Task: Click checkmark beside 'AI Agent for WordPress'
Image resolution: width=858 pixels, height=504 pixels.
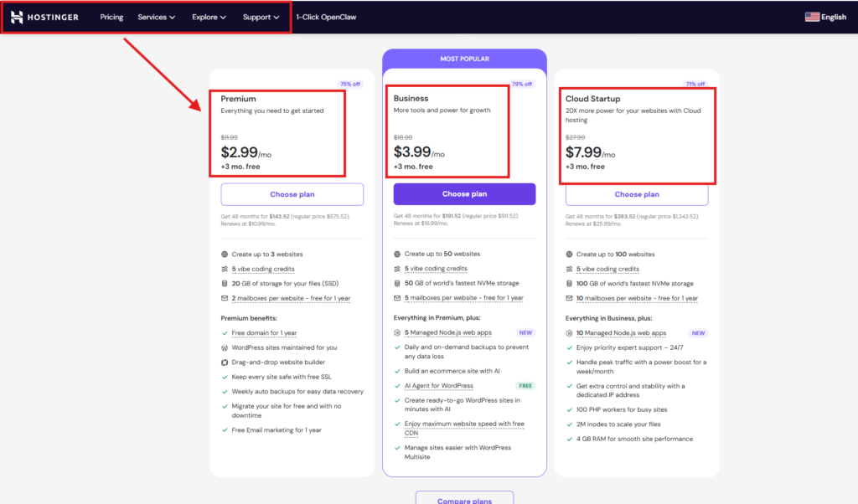Action: [x=397, y=386]
